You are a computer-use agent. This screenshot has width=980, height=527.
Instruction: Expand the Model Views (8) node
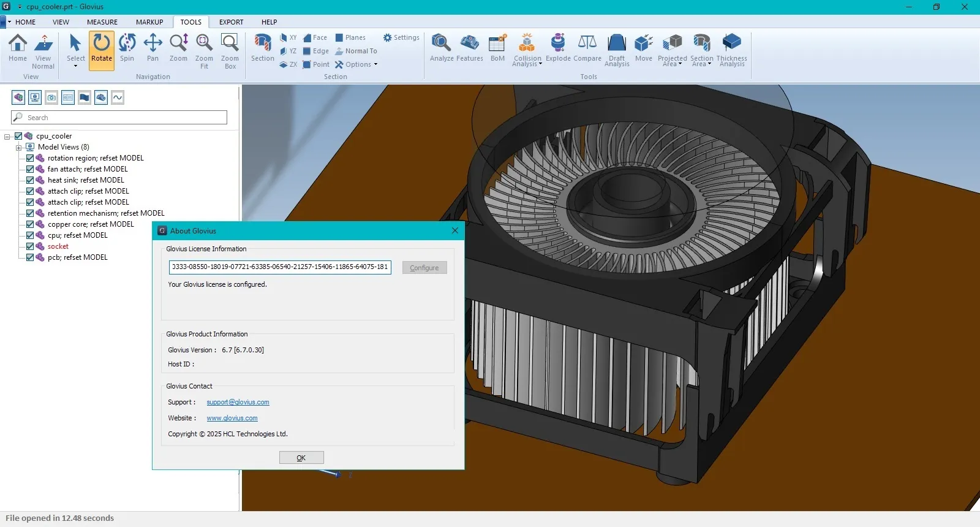[18, 148]
